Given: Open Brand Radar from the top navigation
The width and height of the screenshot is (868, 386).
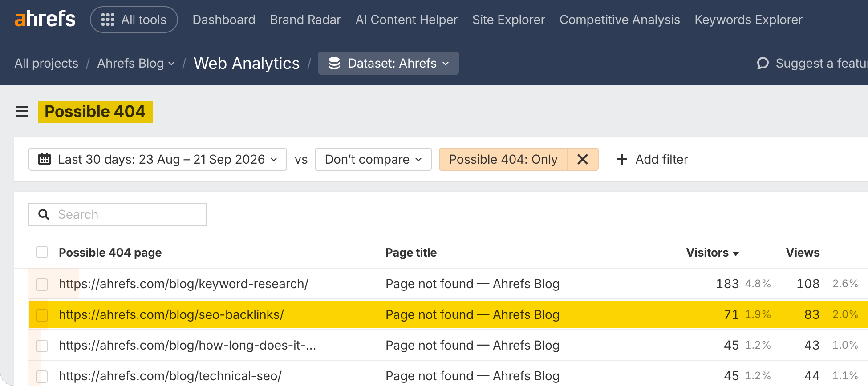Looking at the screenshot, I should coord(305,20).
